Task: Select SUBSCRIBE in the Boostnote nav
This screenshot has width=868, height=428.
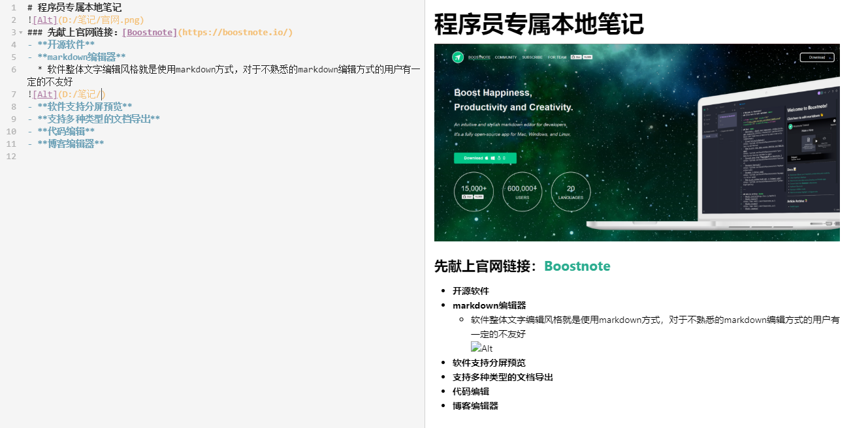Action: (532, 57)
